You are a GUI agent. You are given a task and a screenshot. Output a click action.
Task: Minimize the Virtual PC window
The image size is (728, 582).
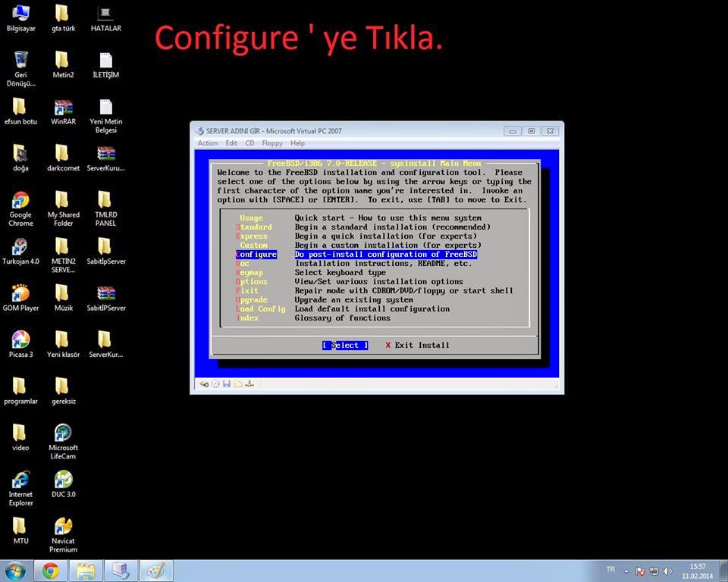[513, 131]
